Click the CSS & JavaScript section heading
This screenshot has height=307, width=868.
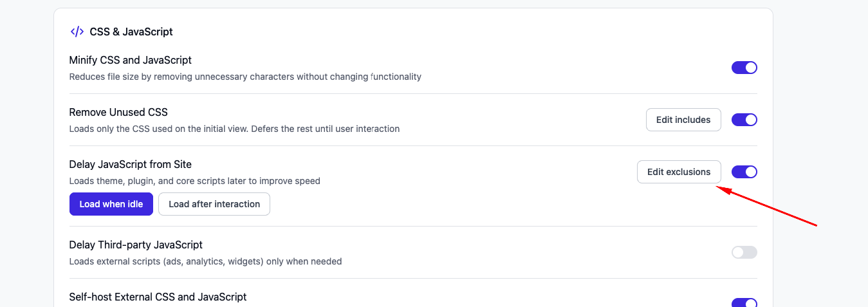coord(131,32)
